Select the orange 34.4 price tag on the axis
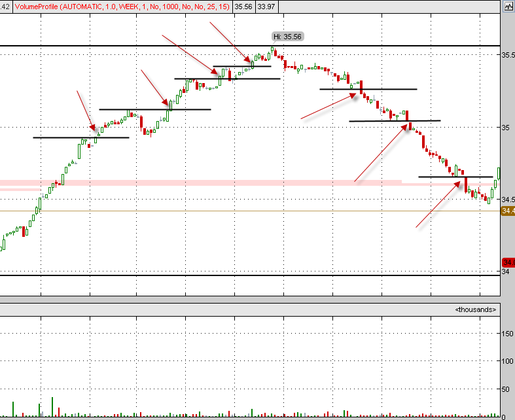The width and height of the screenshot is (515, 420). tap(508, 211)
